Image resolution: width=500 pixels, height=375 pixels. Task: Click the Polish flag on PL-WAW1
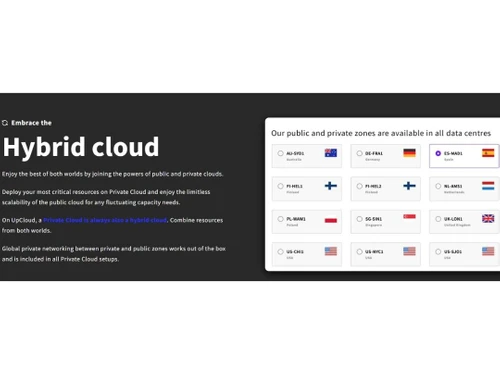click(x=331, y=220)
